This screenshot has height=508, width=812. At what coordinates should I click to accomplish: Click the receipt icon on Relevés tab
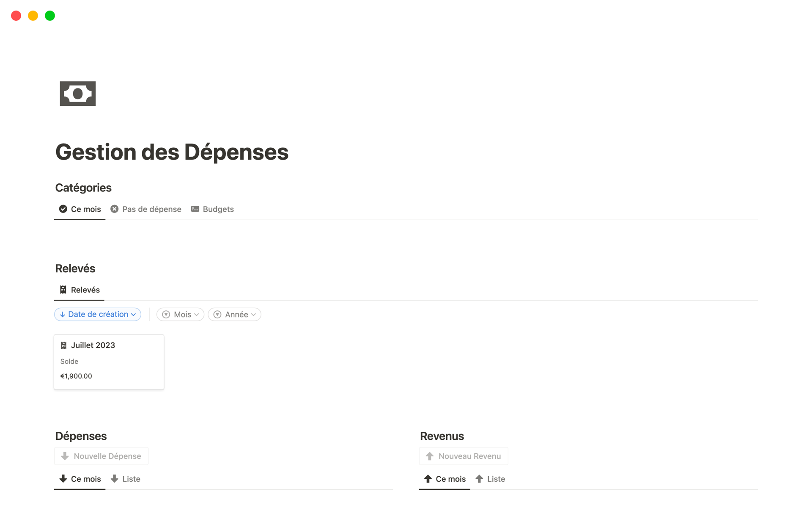tap(63, 290)
